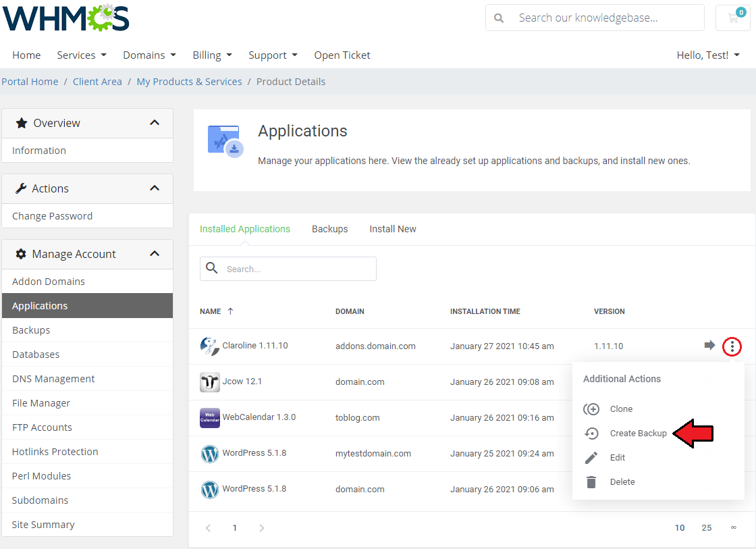Open File Manager in the sidebar
Image resolution: width=756 pixels, height=549 pixels.
(x=87, y=403)
